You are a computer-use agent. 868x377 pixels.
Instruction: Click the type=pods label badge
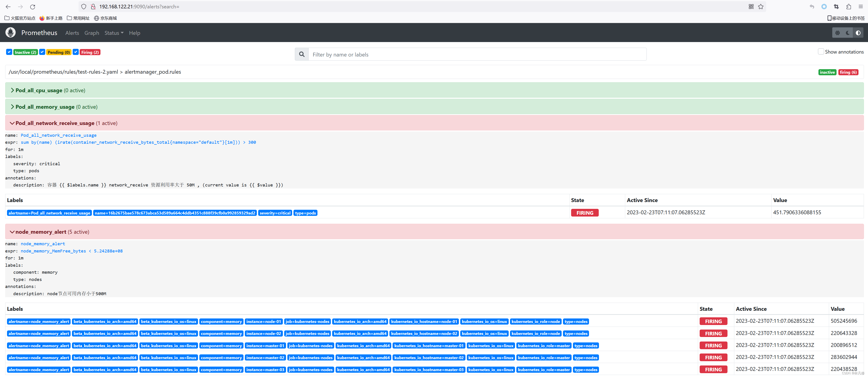305,213
